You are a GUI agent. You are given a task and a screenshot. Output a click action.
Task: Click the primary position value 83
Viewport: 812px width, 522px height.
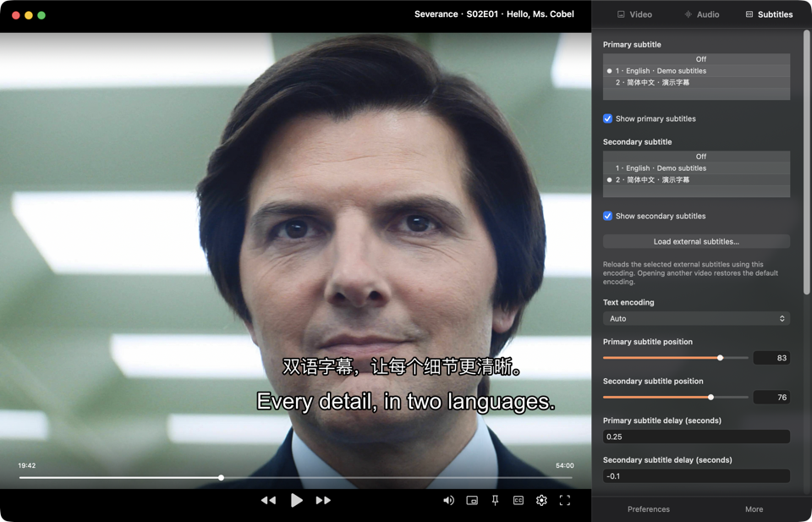pyautogui.click(x=771, y=358)
